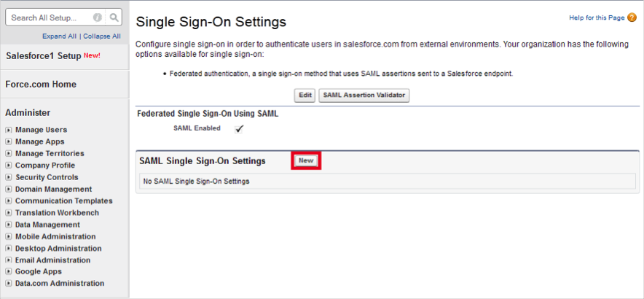Click the Expand All link
The width and height of the screenshot is (644, 299).
(x=60, y=36)
